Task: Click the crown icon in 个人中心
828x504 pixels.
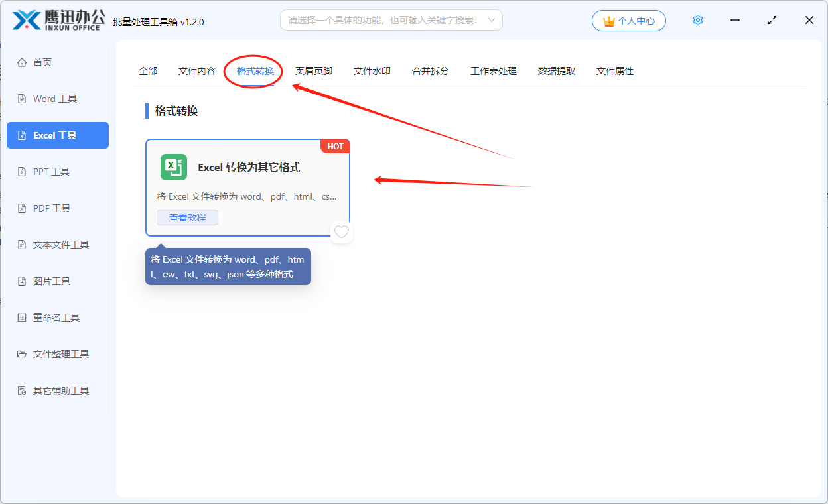Action: click(608, 21)
